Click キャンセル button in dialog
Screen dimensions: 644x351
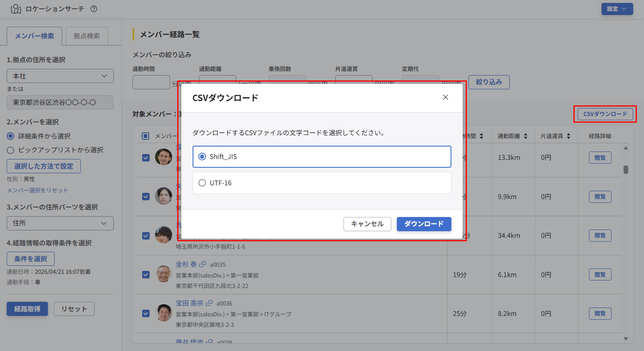click(x=367, y=224)
